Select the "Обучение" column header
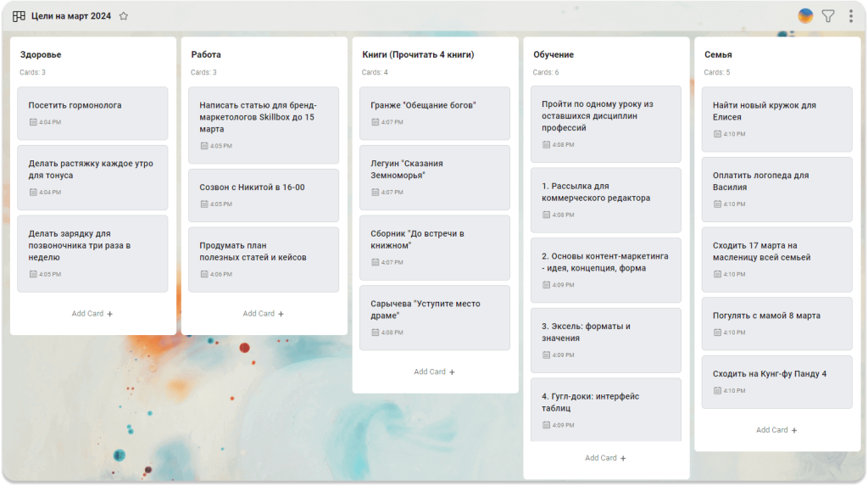868x486 pixels. [554, 55]
